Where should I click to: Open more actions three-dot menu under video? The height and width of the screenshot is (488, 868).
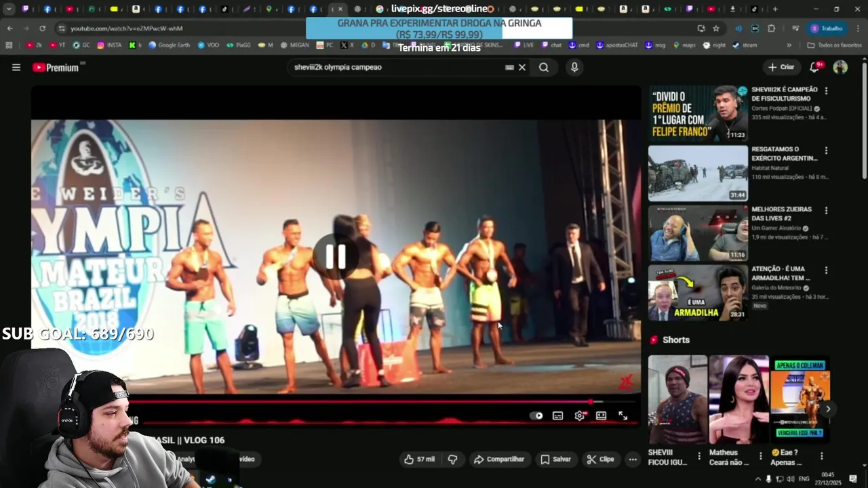point(633,459)
